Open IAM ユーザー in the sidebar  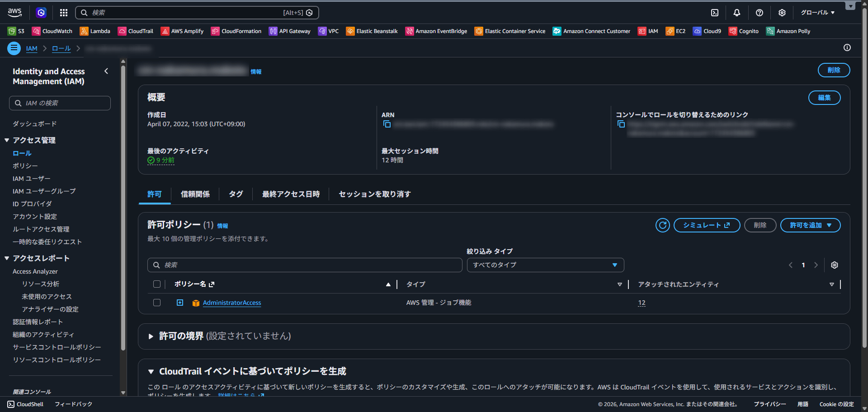(x=32, y=179)
